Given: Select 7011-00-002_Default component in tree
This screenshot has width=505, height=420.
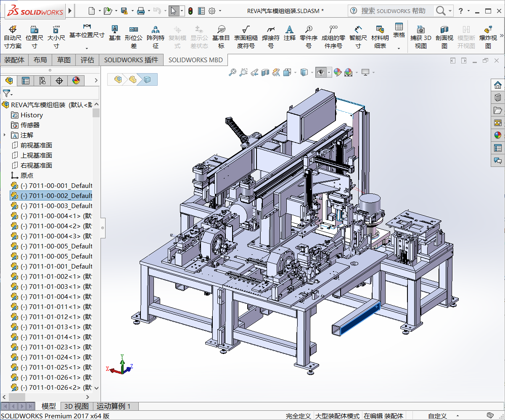Looking at the screenshot, I should click(51, 195).
